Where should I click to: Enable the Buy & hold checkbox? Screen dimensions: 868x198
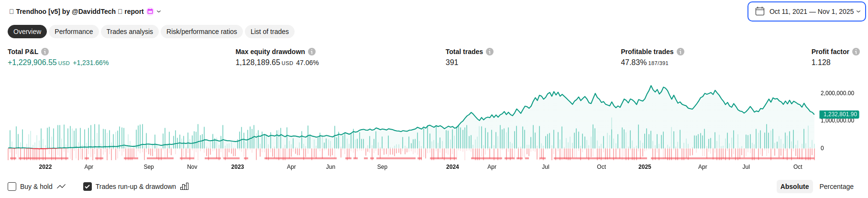(x=12, y=187)
